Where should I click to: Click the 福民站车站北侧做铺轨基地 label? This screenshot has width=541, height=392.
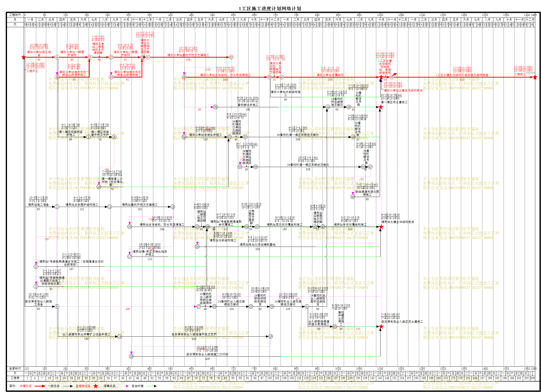tap(258, 245)
